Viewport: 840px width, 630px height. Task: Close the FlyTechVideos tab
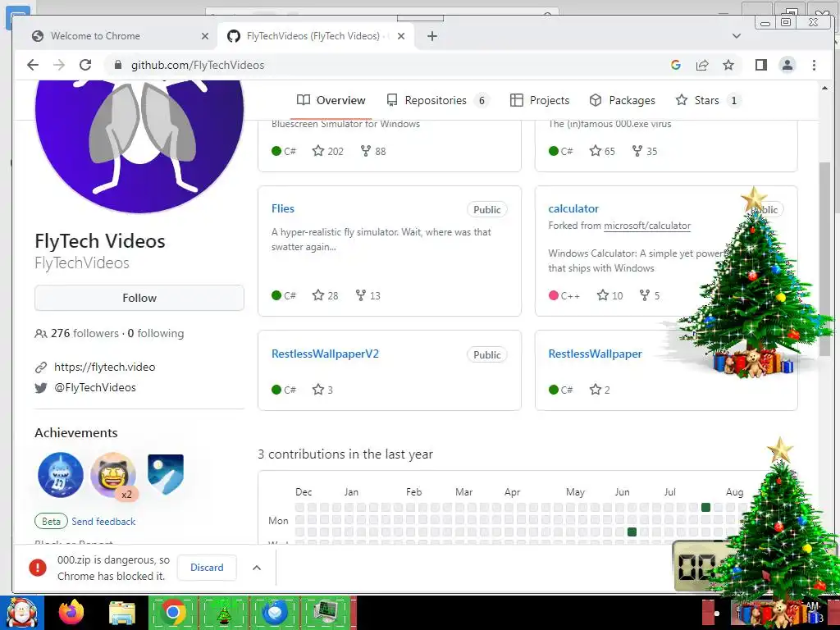pyautogui.click(x=401, y=36)
